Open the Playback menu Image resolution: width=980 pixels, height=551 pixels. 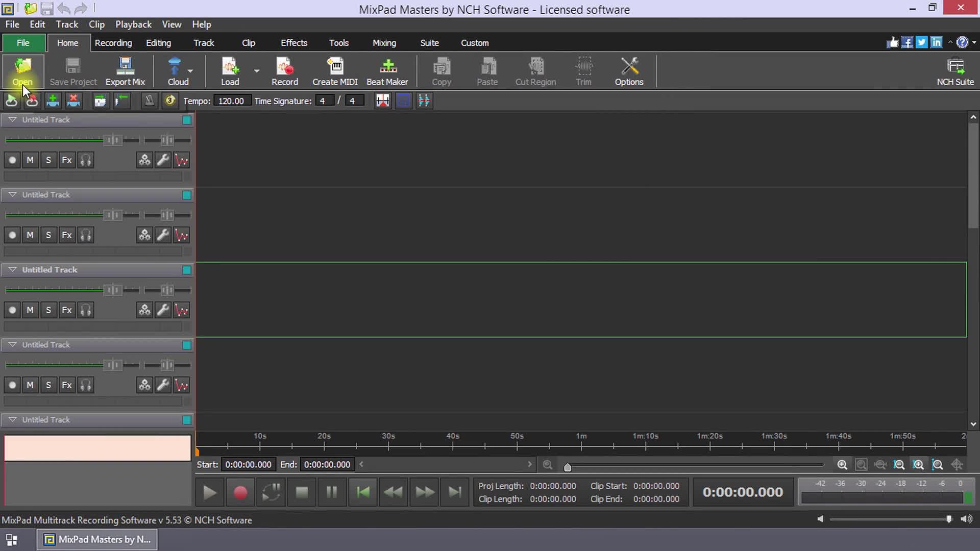133,24
